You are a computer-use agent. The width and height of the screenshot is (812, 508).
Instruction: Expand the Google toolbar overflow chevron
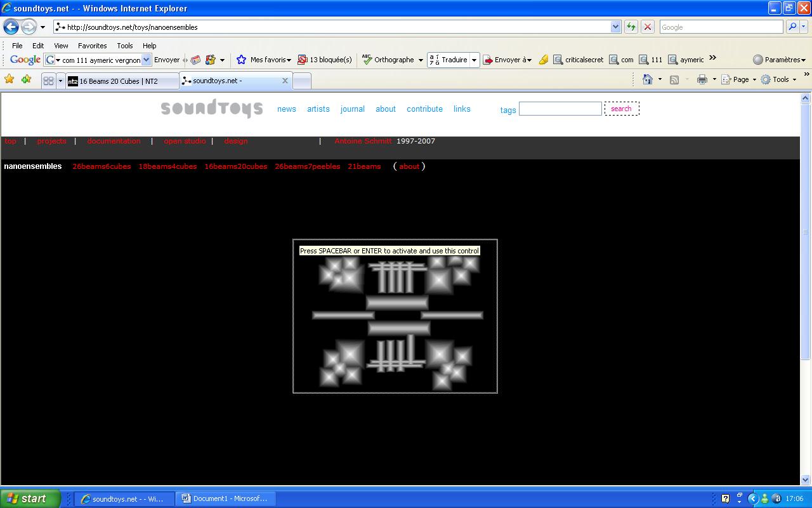click(712, 58)
